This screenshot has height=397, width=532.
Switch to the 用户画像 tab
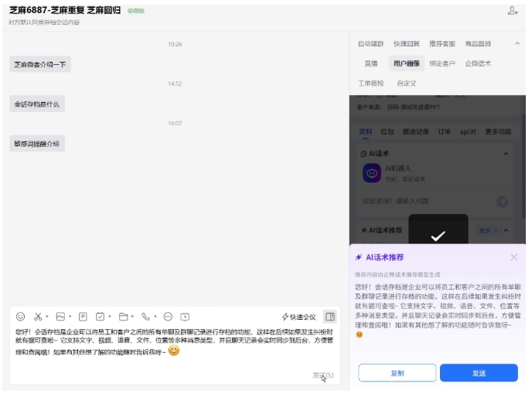(x=406, y=63)
